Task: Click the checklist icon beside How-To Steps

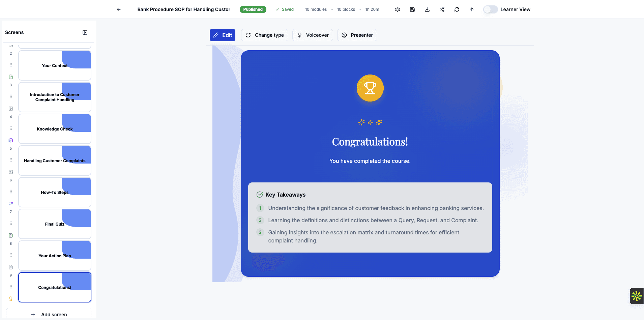Action: 10,203
